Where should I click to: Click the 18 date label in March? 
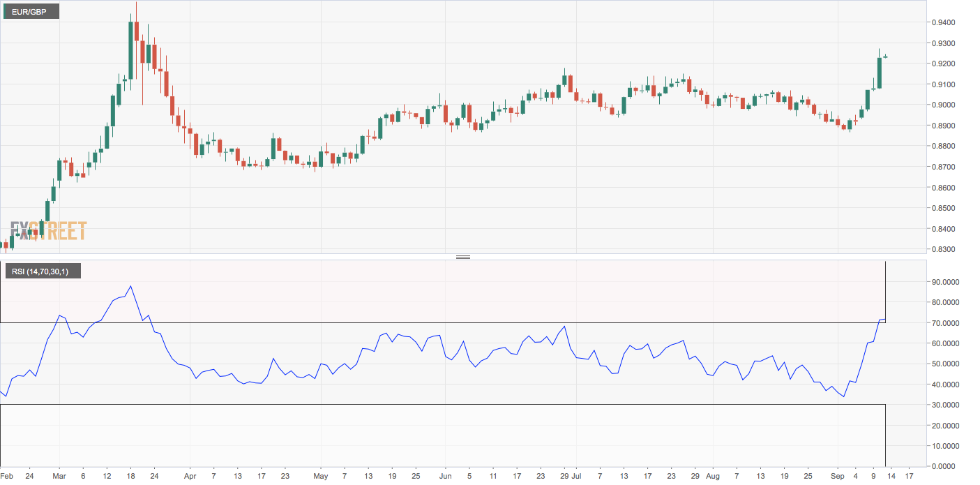130,477
